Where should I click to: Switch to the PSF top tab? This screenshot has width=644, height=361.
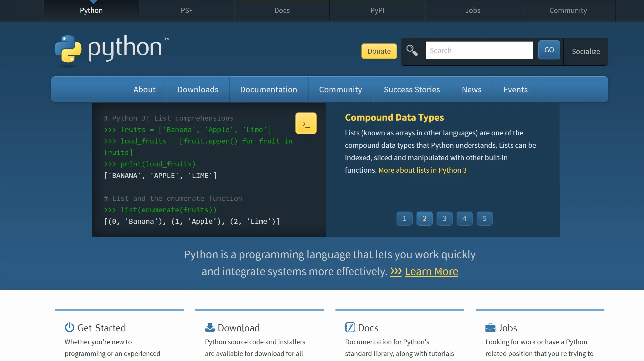click(x=187, y=10)
